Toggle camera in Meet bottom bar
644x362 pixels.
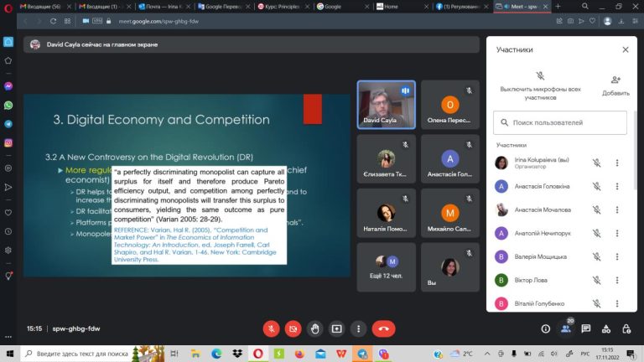pyautogui.click(x=293, y=328)
